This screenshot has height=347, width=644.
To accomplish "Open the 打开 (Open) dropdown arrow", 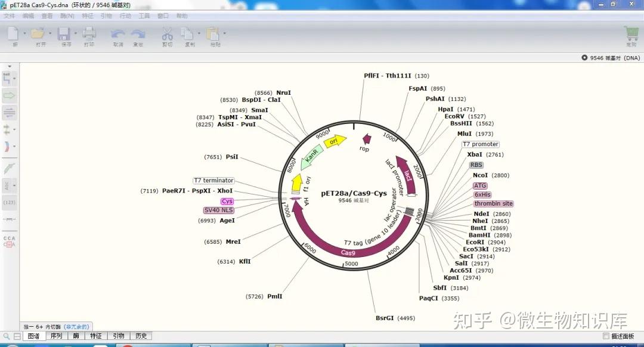I will 49,33.
